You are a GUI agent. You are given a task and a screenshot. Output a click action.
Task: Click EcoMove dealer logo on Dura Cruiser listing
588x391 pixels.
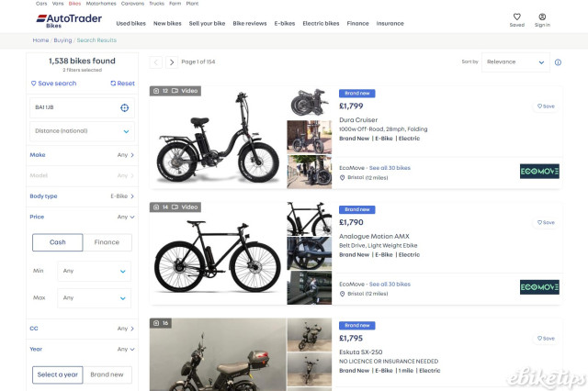[539, 171]
